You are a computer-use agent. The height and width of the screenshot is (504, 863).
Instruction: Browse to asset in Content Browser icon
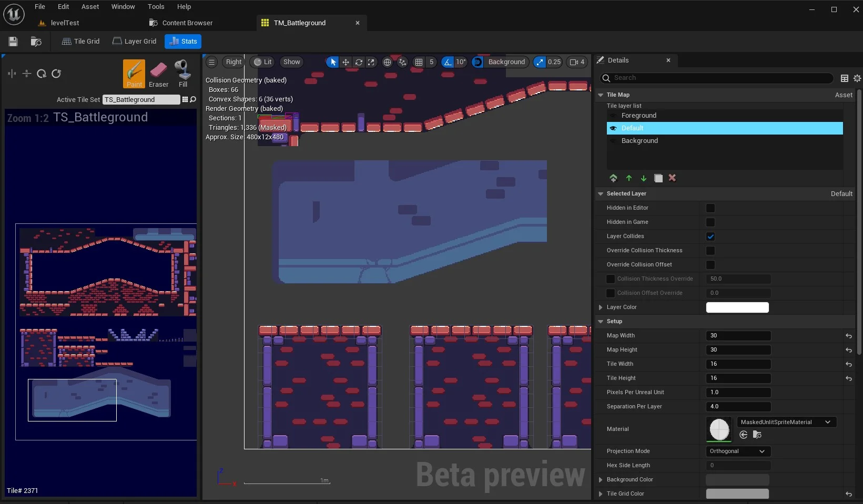point(36,42)
